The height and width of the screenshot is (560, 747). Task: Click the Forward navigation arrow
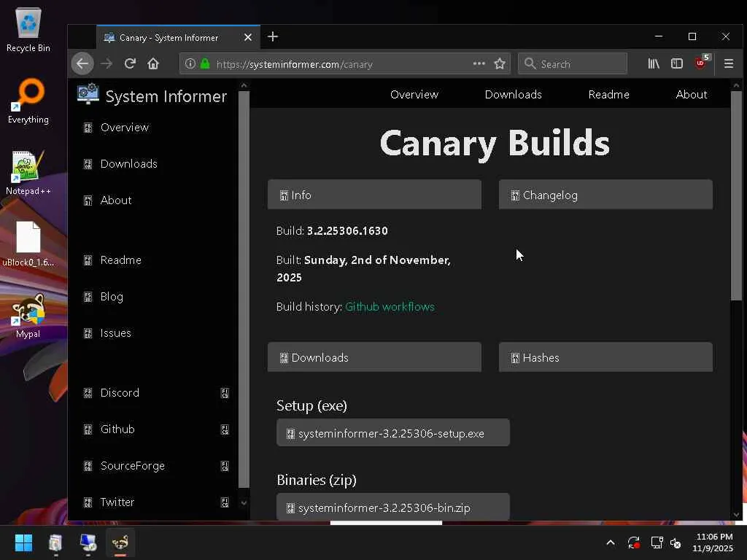coord(107,63)
